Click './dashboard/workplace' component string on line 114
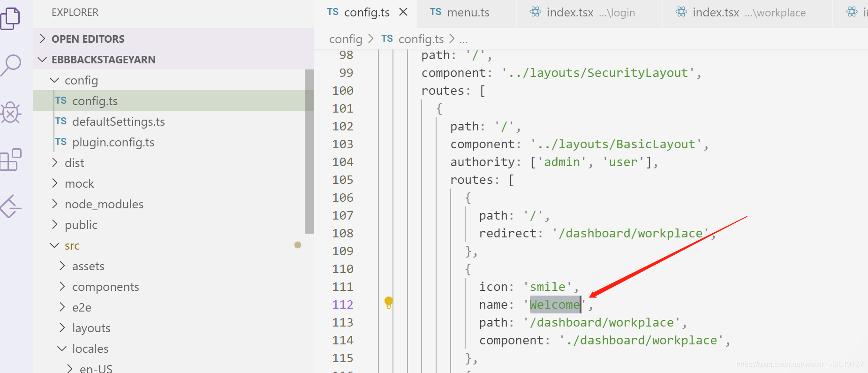The image size is (868, 373). coord(641,340)
